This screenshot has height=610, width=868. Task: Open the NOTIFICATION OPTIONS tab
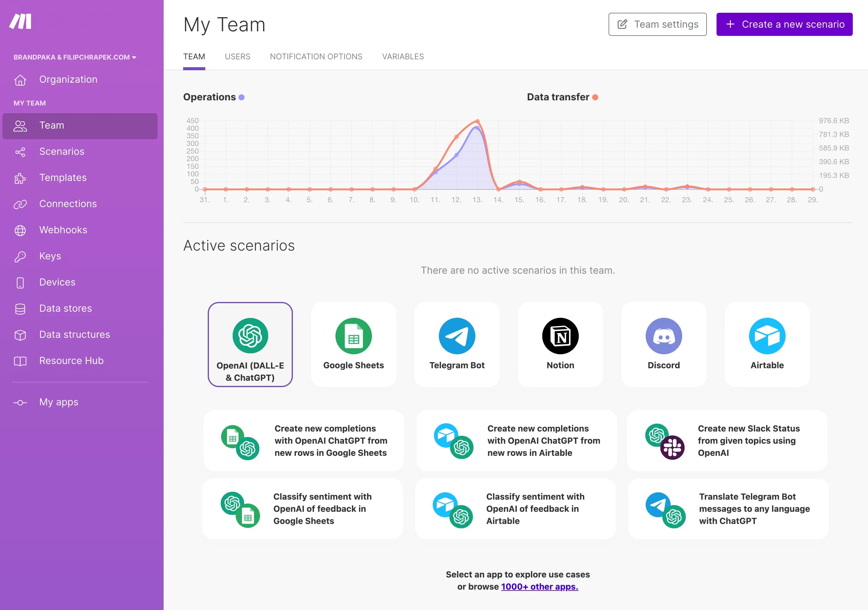pos(316,57)
